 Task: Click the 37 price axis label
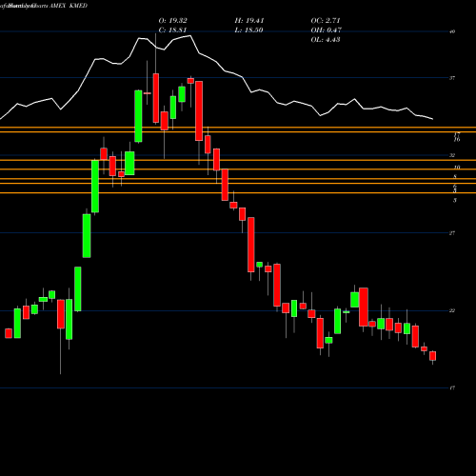click(452, 78)
